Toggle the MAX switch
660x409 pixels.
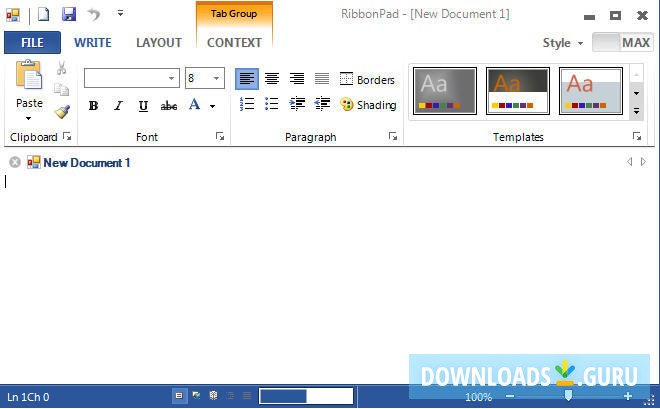coord(623,42)
